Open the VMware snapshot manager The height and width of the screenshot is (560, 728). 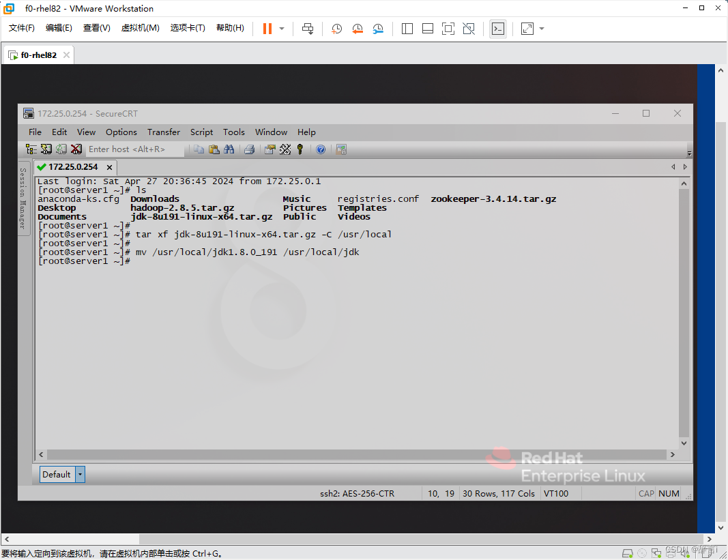(x=379, y=29)
